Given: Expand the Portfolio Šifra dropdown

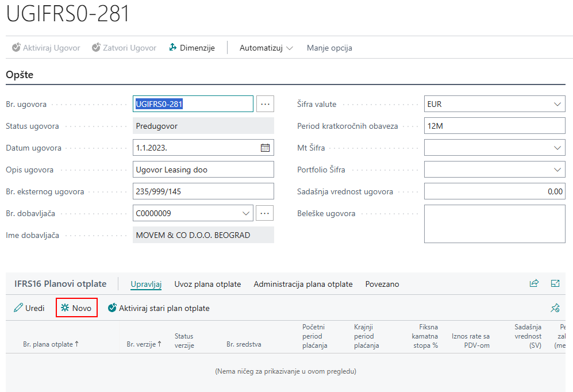Looking at the screenshot, I should point(557,170).
